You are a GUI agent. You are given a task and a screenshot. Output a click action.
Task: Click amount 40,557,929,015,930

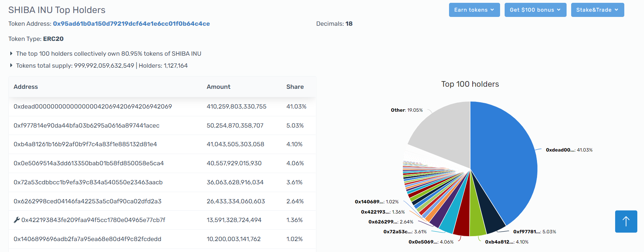tap(234, 163)
